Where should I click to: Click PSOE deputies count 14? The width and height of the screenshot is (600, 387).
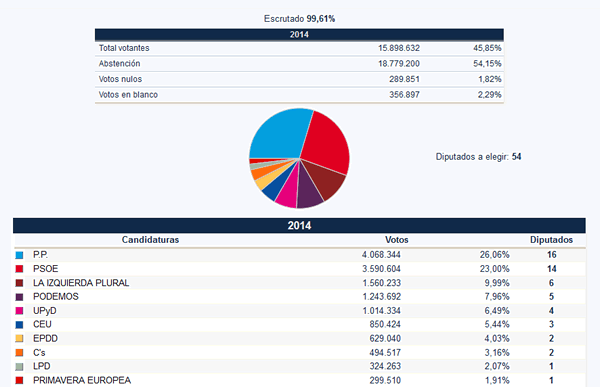coord(551,269)
